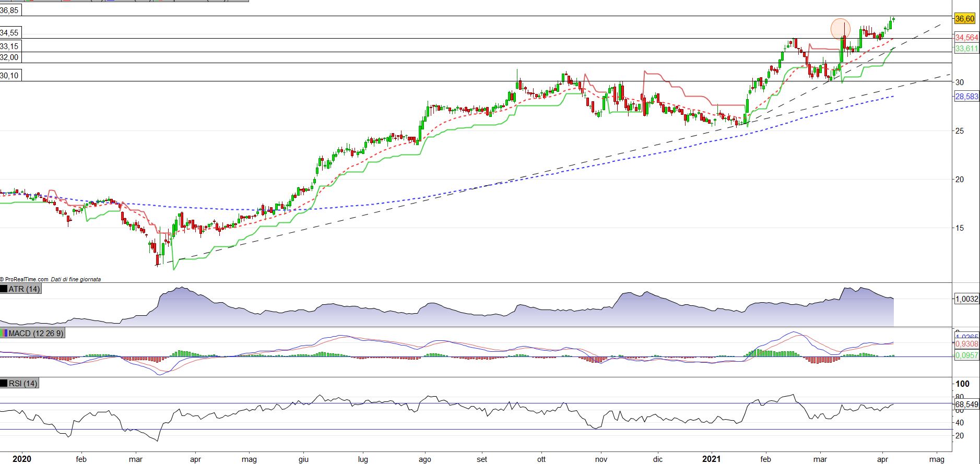Click the black color swatch beside ATR
The height and width of the screenshot is (464, 980).
(4, 289)
